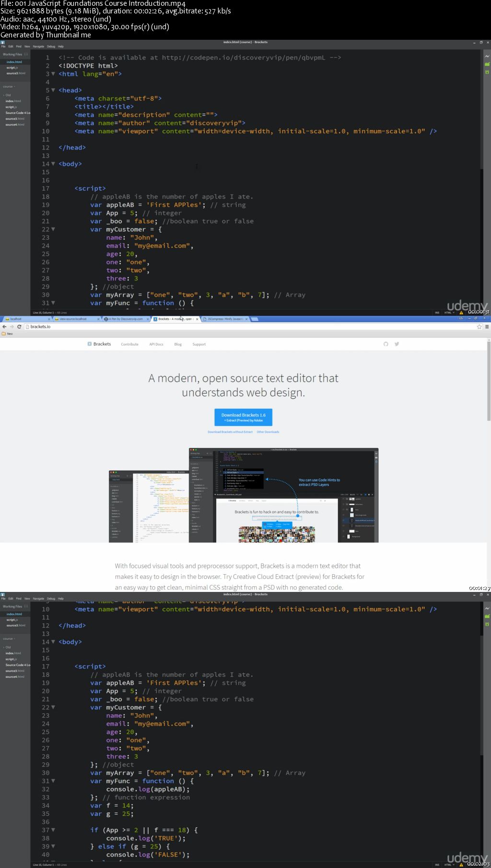Screen dimensions: 491x868
Task: Open Navigate menu in bottom Brackets window
Action: coord(38,599)
